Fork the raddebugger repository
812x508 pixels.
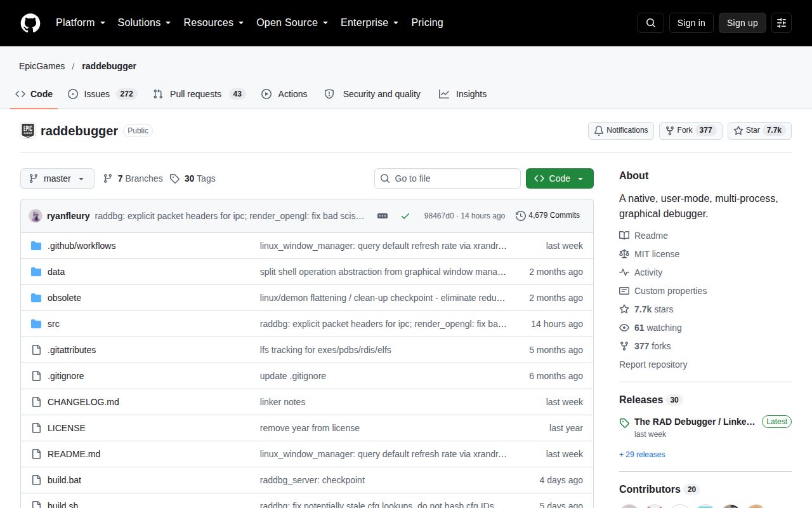point(690,130)
